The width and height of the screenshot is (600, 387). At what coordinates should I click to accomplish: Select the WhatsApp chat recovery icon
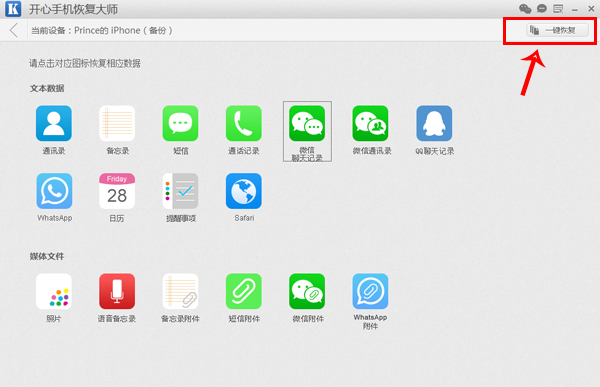[x=54, y=191]
